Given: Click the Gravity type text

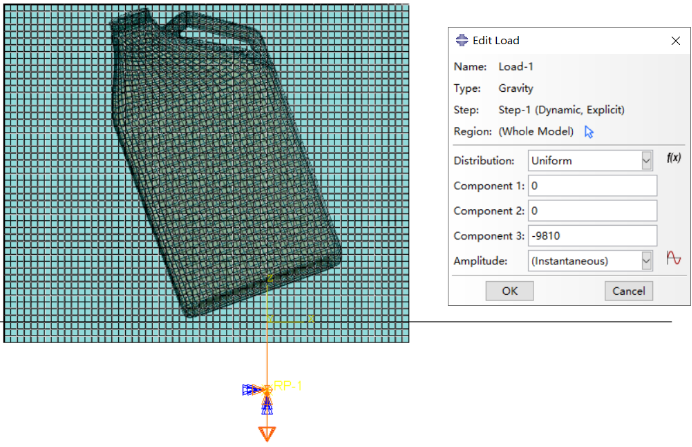Looking at the screenshot, I should pyautogui.click(x=516, y=88).
